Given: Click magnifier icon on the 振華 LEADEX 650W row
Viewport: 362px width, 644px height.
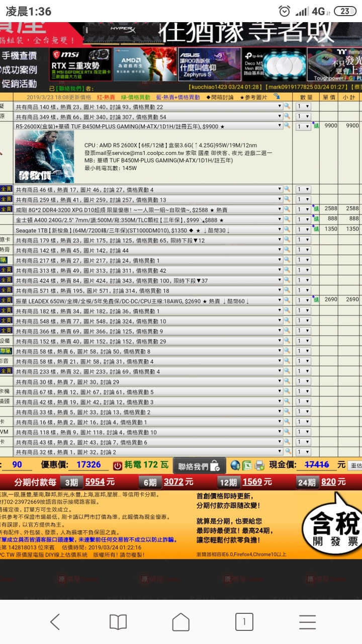Looking at the screenshot, I should (x=287, y=300).
